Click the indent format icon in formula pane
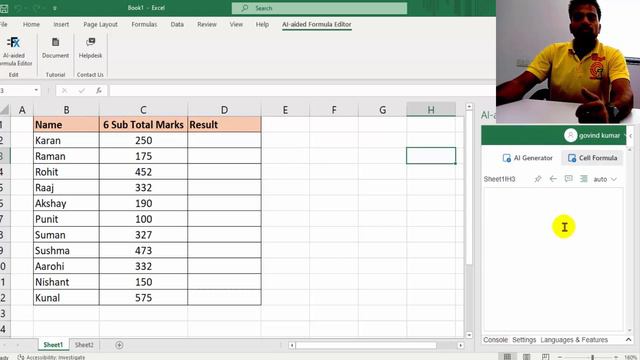Image resolution: width=640 pixels, height=360 pixels. pos(584,179)
